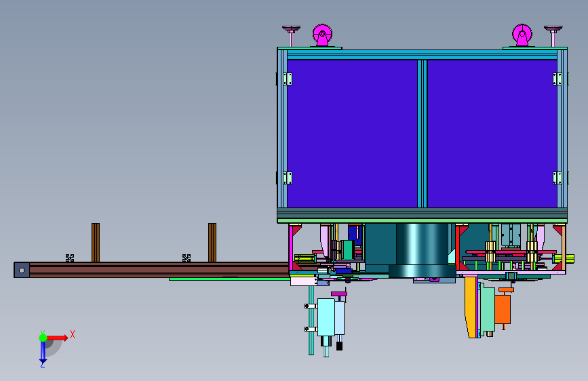
Task: Select the left purple cabinet door panel
Action: tap(352, 134)
